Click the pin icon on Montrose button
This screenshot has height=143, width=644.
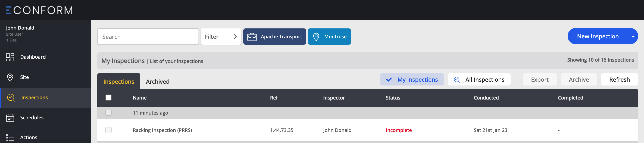(x=316, y=37)
